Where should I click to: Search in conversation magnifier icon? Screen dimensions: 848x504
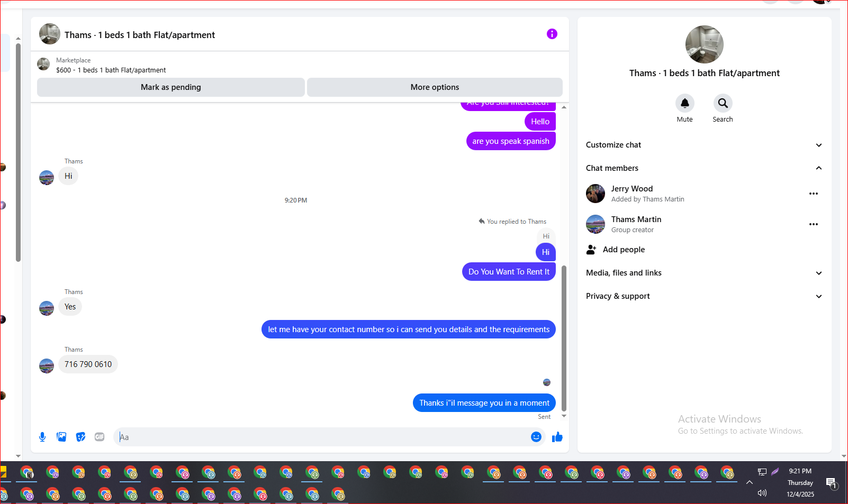pos(723,103)
